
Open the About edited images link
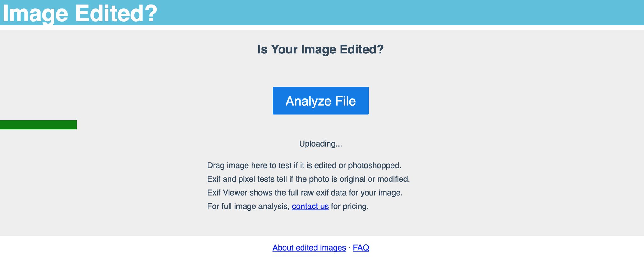[x=309, y=248]
